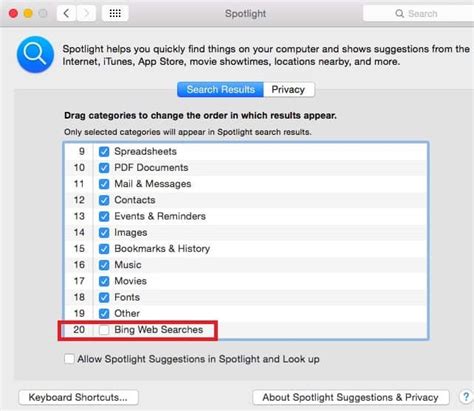Viewport: 474px width, 411px height.
Task: Select the Search Results tab
Action: click(x=220, y=90)
